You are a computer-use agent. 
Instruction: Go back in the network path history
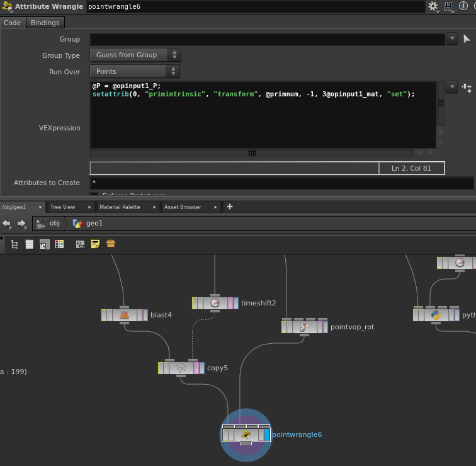tap(7, 224)
